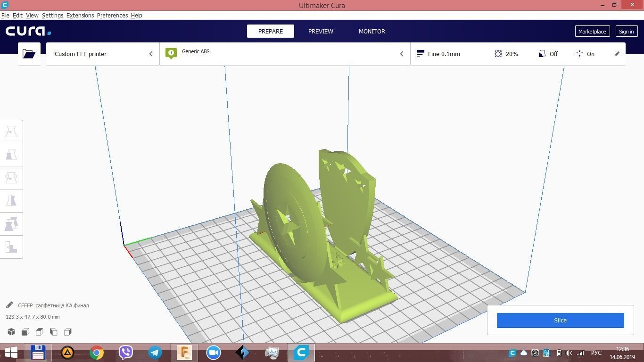Image resolution: width=644 pixels, height=362 pixels.
Task: Expand the Custom FFF printer selector
Action: point(103,54)
